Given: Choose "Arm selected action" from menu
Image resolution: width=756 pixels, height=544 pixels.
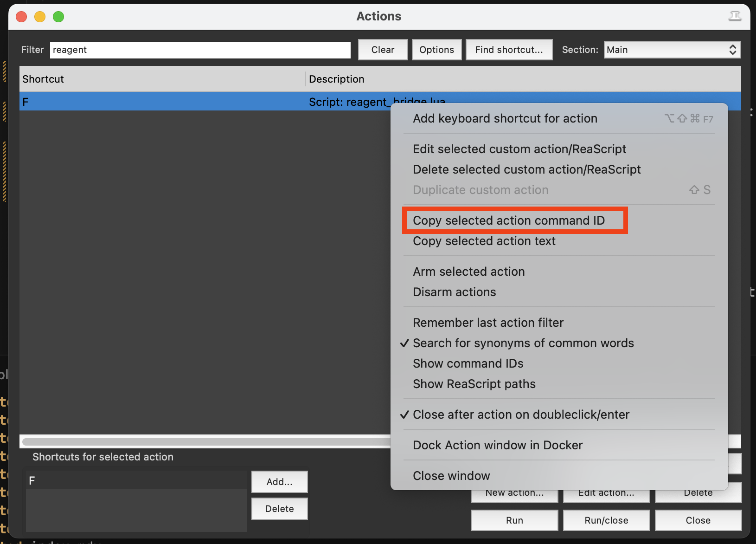Looking at the screenshot, I should tap(468, 272).
